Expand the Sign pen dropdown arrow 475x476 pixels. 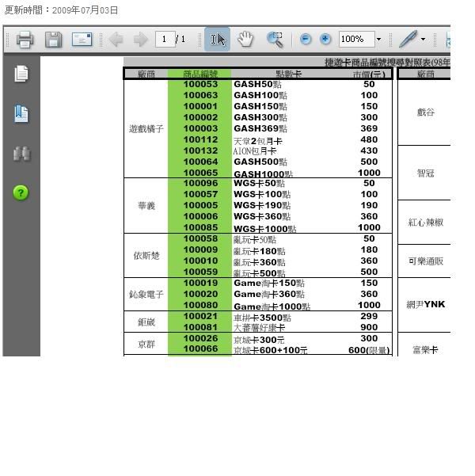tap(424, 39)
